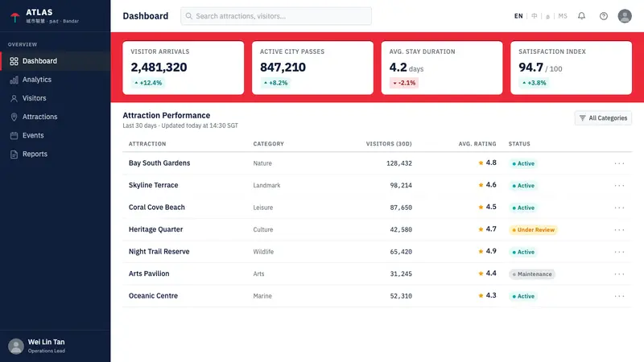Open Skyline Terrace row actions menu
644x362 pixels.
tap(619, 186)
